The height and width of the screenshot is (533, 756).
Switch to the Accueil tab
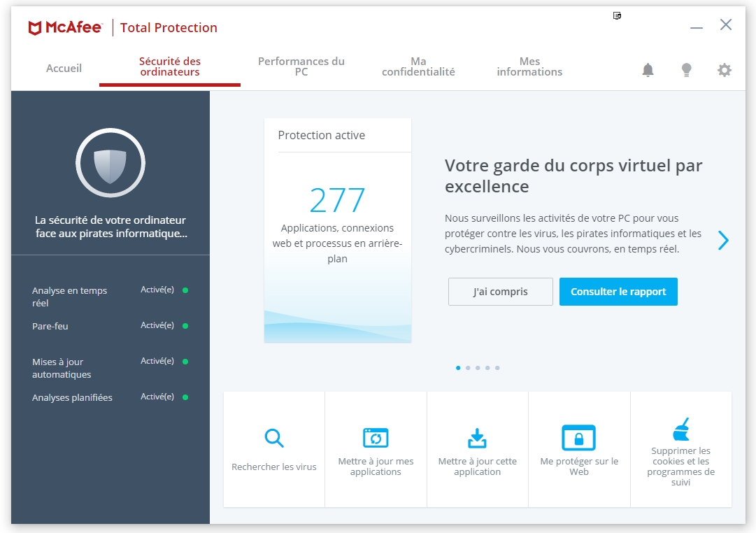64,69
